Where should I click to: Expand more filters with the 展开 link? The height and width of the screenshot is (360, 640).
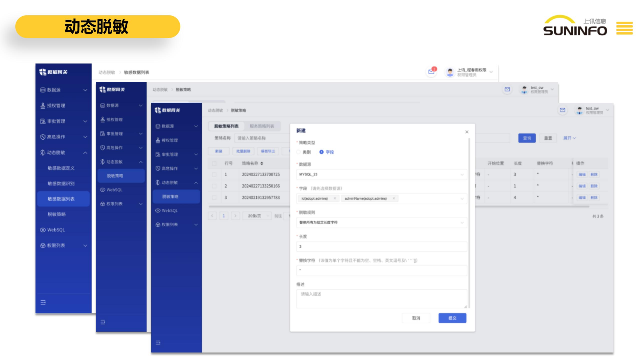569,138
